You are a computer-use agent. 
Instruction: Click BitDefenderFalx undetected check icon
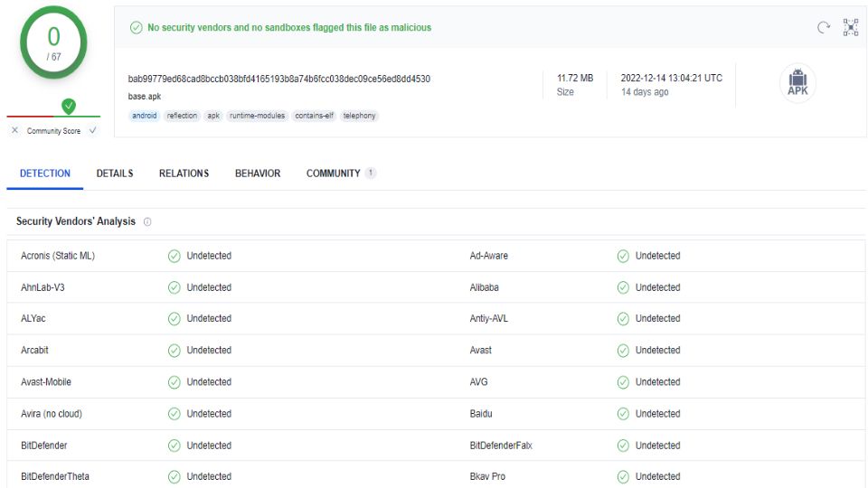tap(623, 446)
